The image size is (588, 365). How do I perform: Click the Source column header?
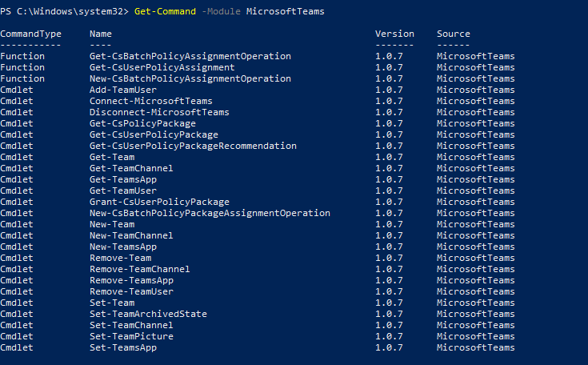pos(454,34)
